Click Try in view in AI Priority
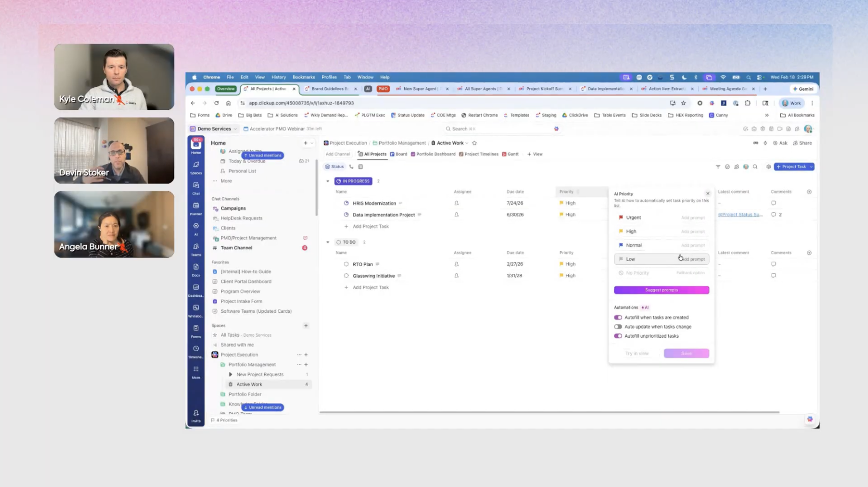This screenshot has height=487, width=868. coord(637,353)
